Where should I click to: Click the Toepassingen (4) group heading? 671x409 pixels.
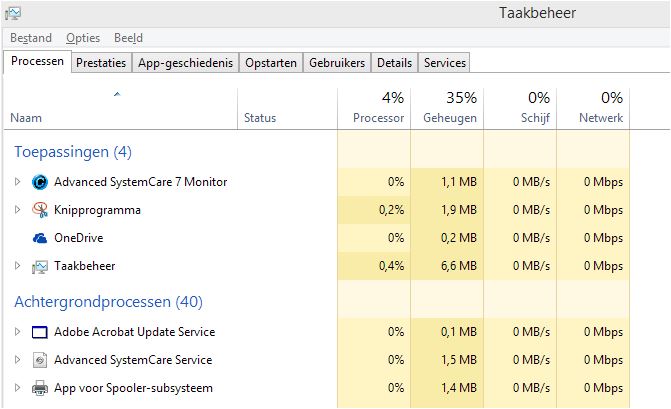[x=73, y=152]
